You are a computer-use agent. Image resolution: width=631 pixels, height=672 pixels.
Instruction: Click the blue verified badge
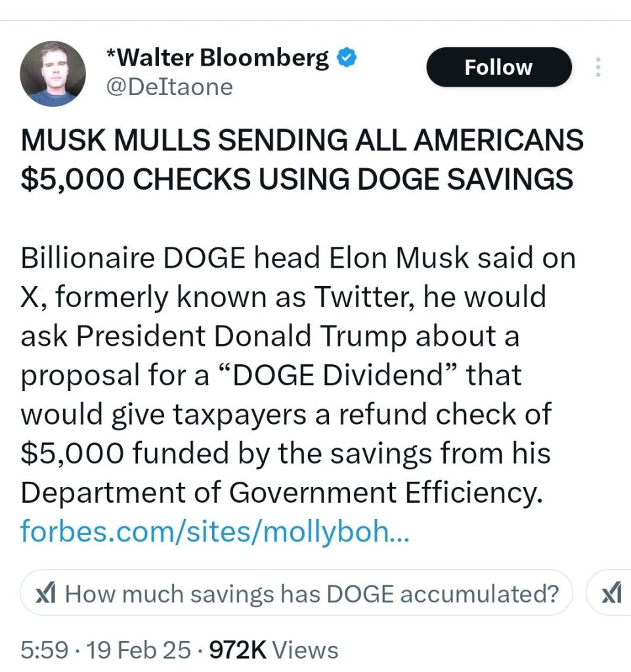click(x=347, y=58)
